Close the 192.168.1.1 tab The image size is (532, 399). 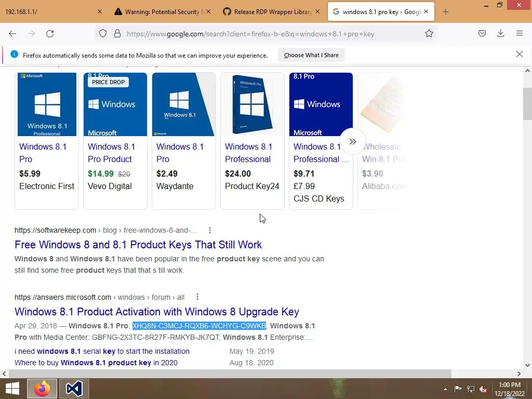pyautogui.click(x=99, y=11)
